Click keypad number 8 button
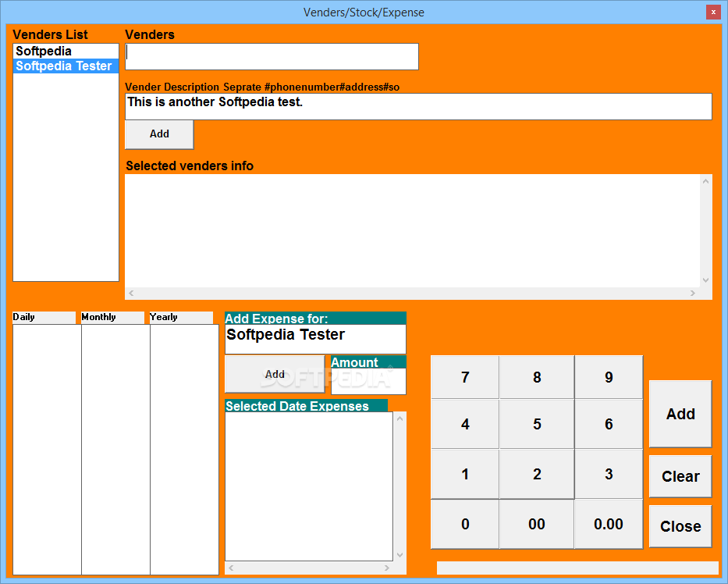The height and width of the screenshot is (584, 728). coord(537,377)
